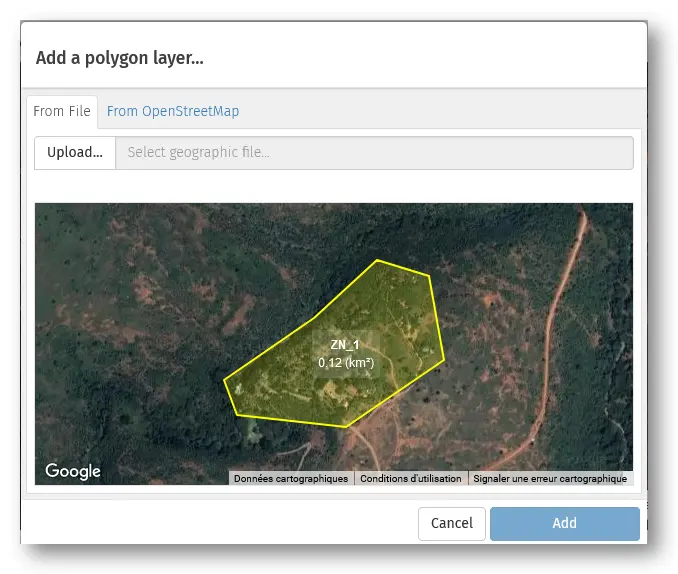The image size is (678, 574).
Task: Click the lower-right vertex of the yellow polygon
Action: coord(443,357)
